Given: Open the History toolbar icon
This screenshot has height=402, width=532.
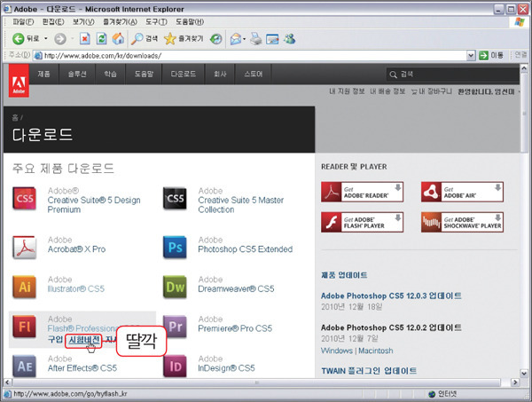Looking at the screenshot, I should 215,39.
